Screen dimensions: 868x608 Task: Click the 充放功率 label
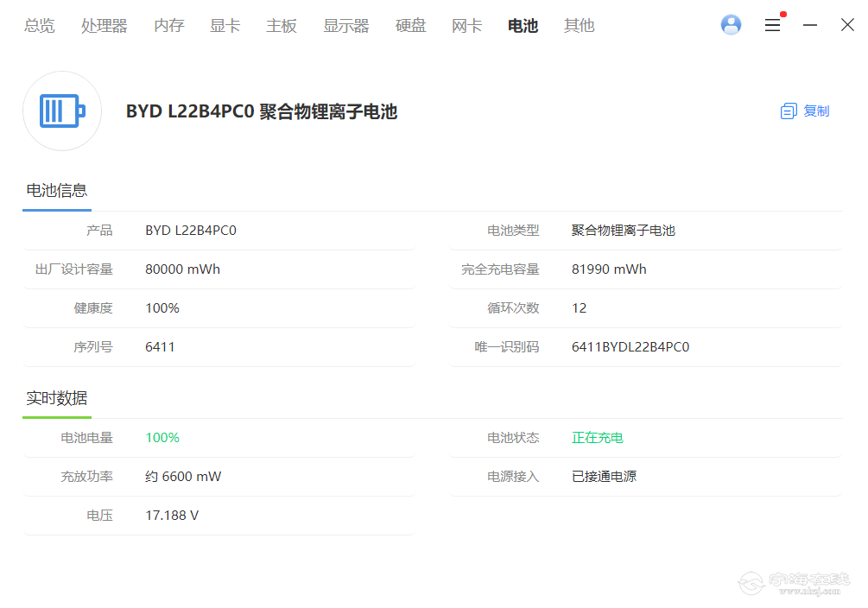tap(87, 476)
